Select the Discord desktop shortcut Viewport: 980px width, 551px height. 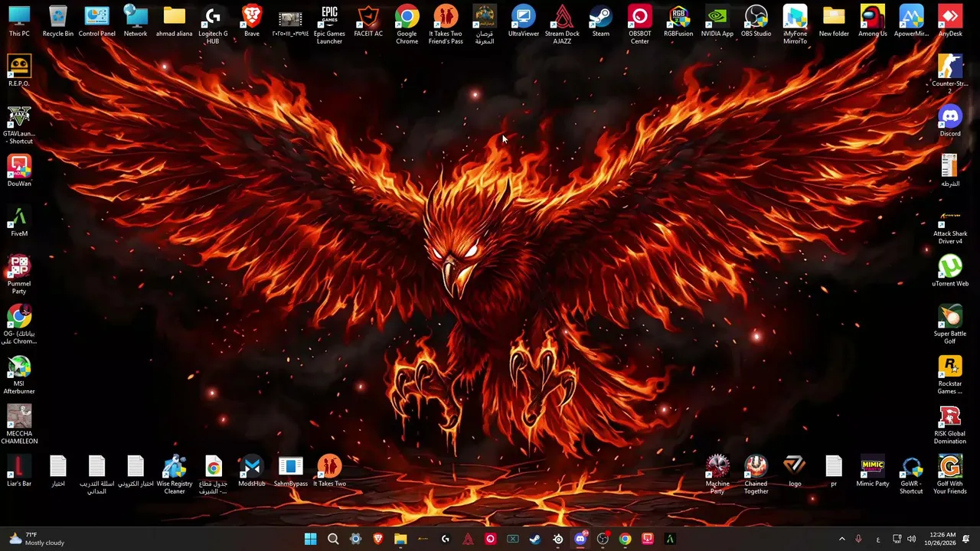[x=950, y=121]
